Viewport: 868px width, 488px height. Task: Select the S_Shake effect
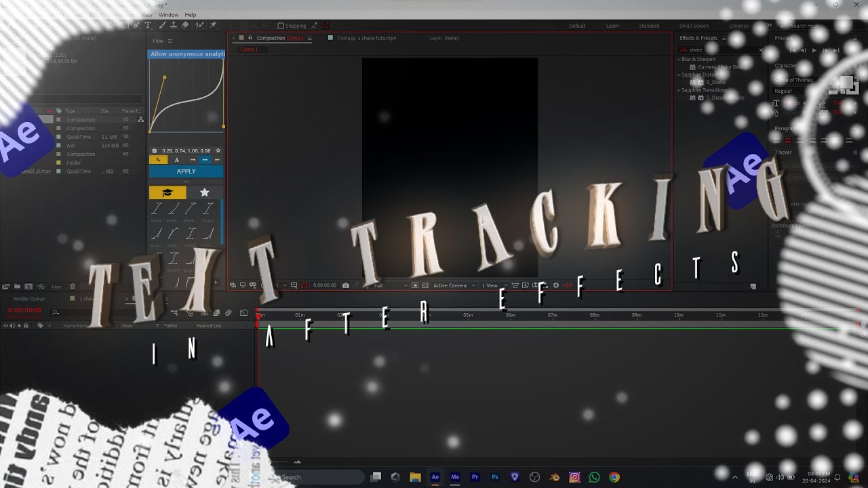[x=715, y=82]
